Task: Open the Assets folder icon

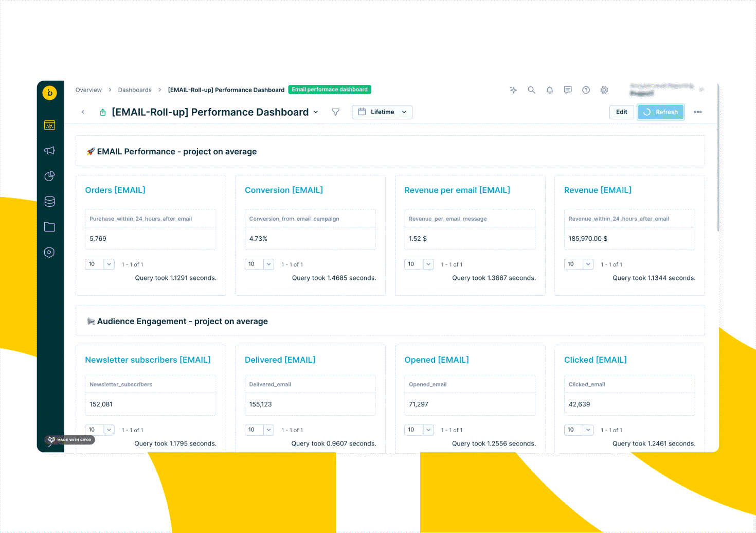Action: tap(49, 227)
